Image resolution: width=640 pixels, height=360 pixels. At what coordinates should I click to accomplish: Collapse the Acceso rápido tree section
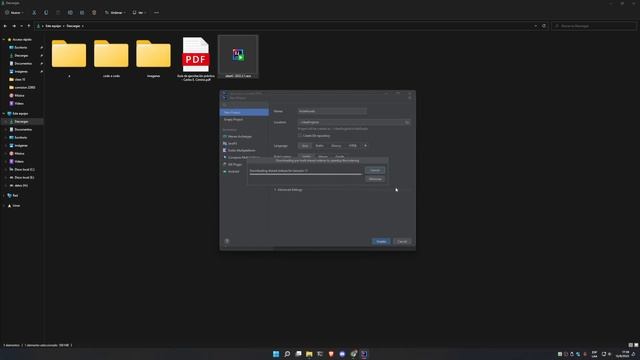click(4, 40)
